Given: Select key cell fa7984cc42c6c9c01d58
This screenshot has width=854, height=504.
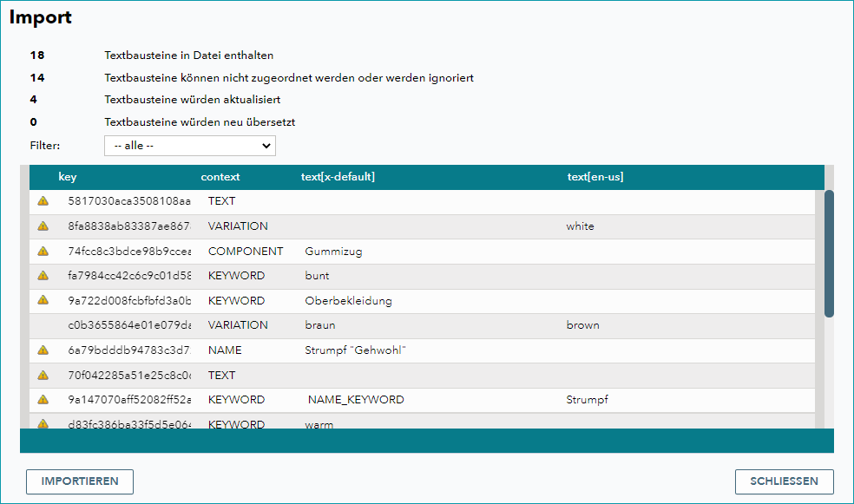Looking at the screenshot, I should 129,275.
